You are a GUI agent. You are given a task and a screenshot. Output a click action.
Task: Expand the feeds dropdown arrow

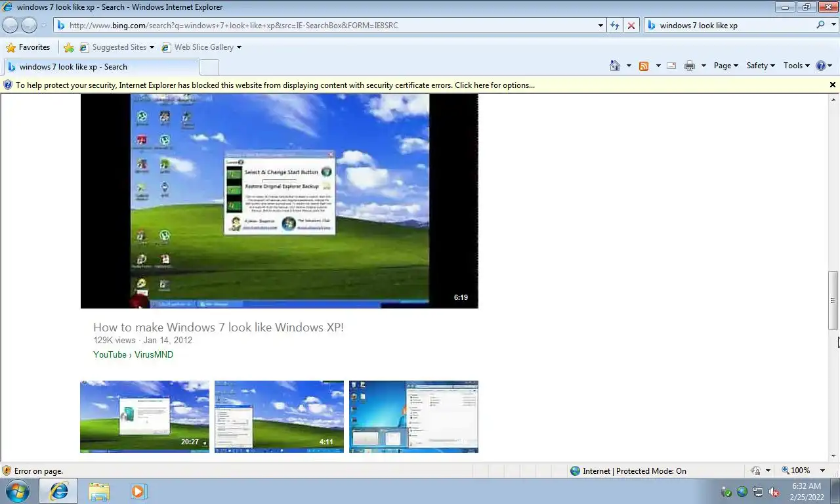tap(658, 66)
